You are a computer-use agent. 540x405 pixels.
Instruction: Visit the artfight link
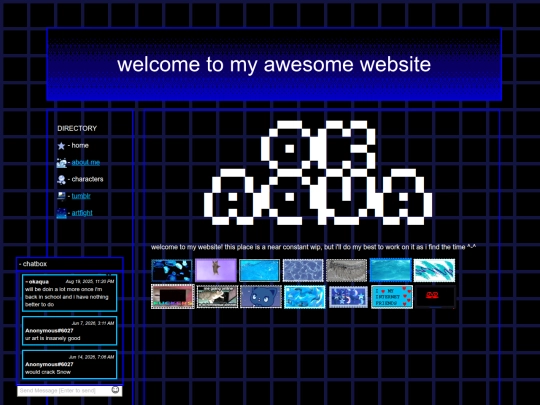[x=82, y=213]
